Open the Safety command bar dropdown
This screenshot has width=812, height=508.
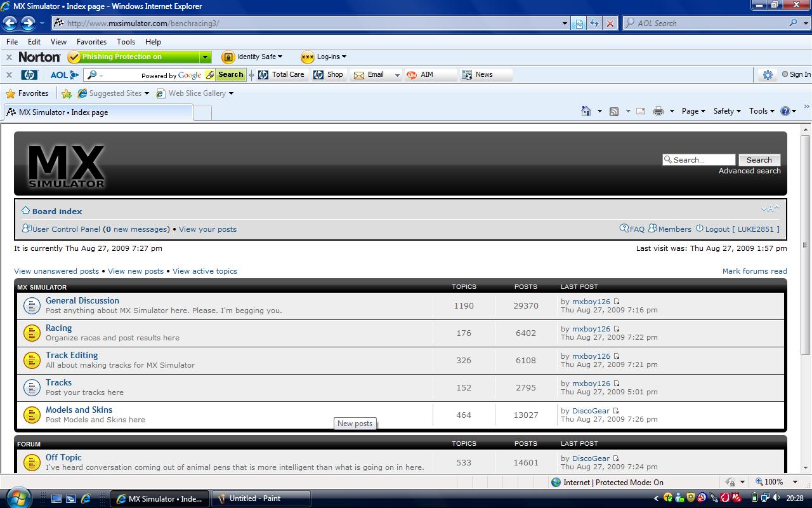727,111
